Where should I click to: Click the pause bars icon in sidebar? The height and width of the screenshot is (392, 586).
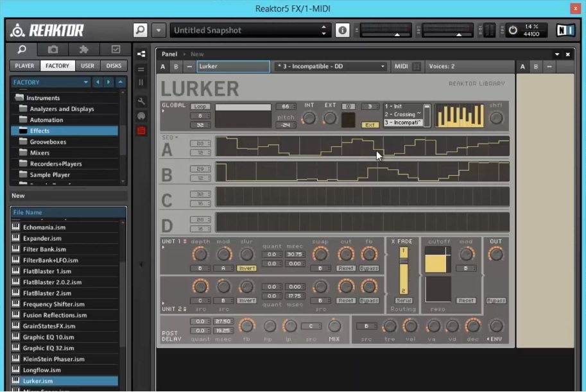coord(141,82)
